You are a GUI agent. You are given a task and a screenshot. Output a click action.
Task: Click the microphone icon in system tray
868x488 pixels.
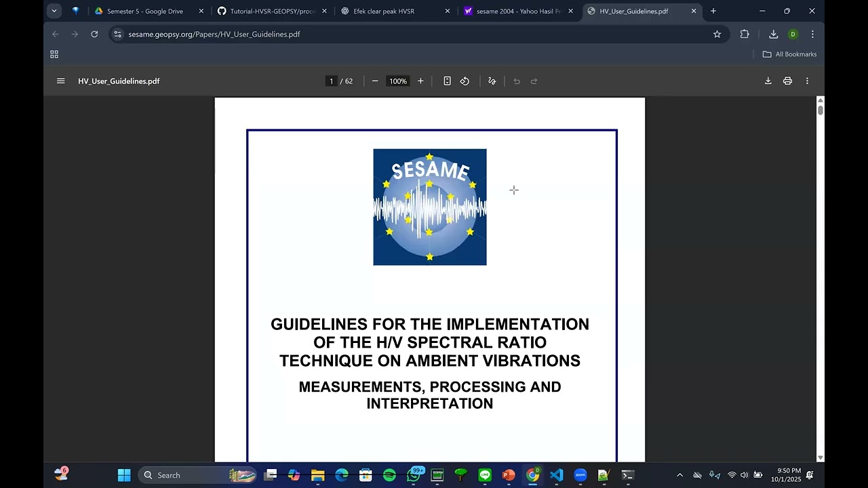714,475
